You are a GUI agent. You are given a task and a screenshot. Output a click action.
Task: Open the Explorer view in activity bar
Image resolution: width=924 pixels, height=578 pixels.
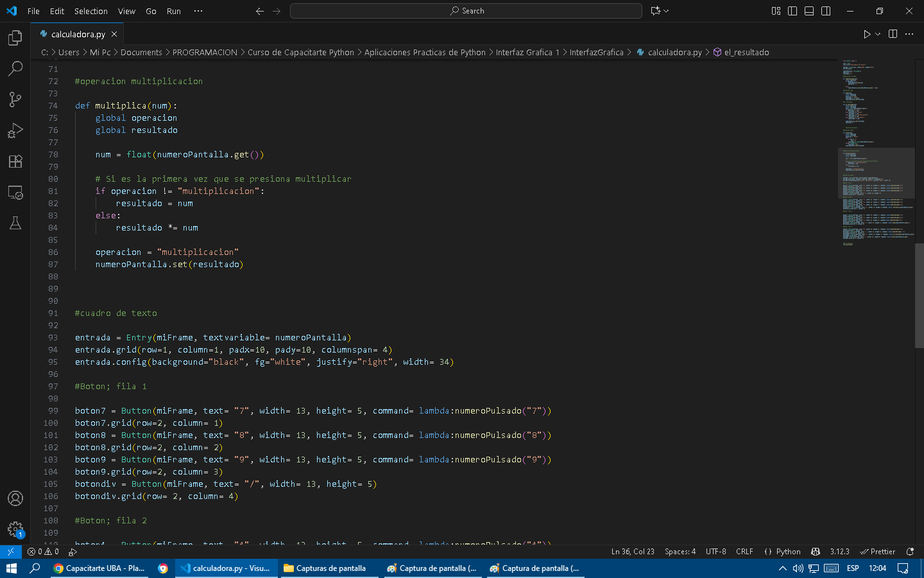point(15,38)
